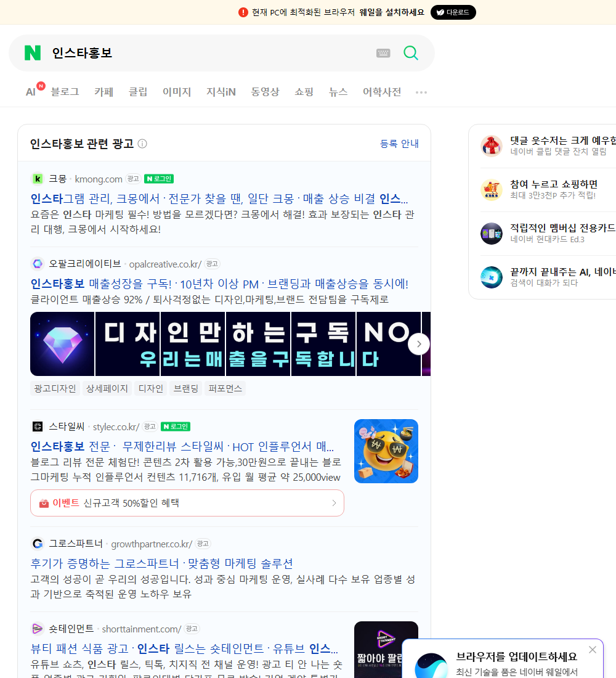The image size is (616, 678).
Task: Click the N로그인 badge next to stylec.co.kr
Action: (176, 427)
